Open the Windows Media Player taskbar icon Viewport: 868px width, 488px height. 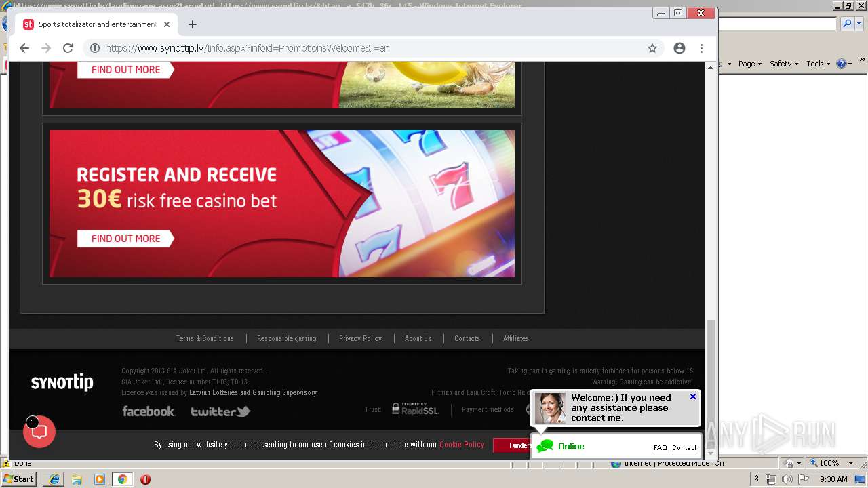[x=100, y=479]
